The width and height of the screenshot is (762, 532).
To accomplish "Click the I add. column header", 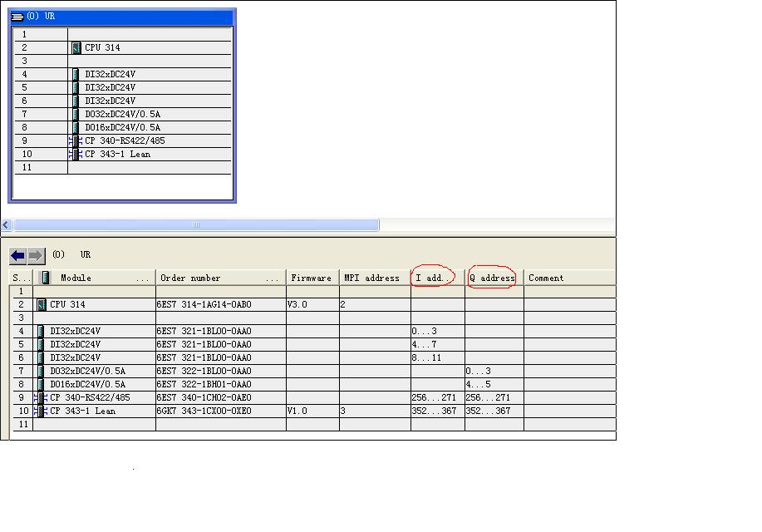I will pyautogui.click(x=437, y=278).
